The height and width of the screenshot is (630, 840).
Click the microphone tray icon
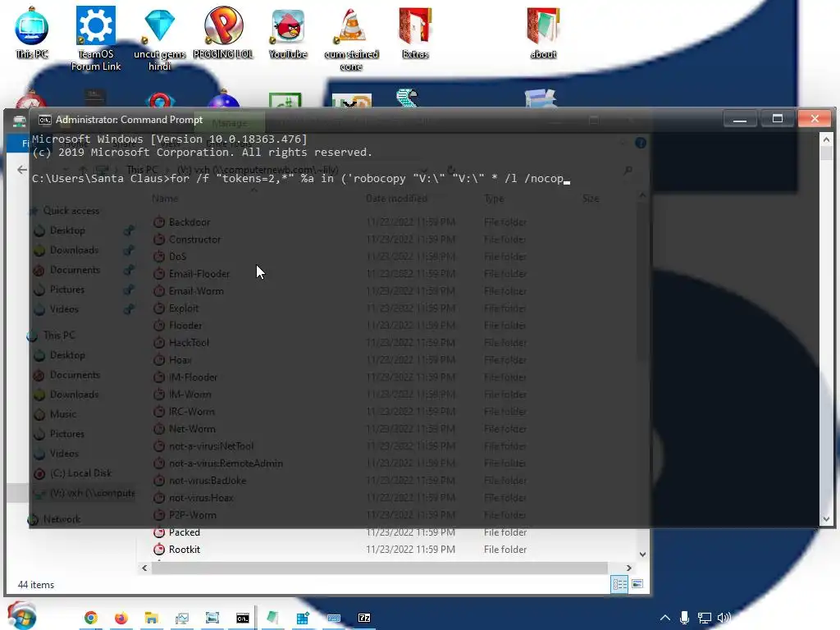[684, 618]
